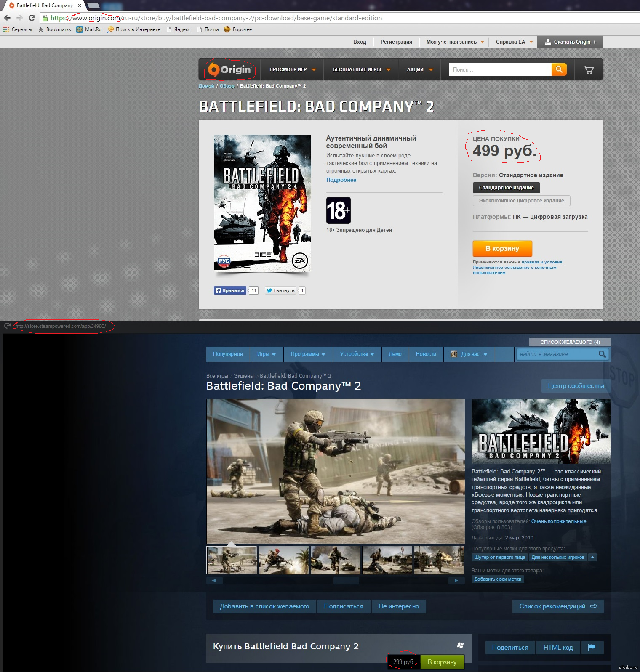Image resolution: width=640 pixels, height=672 pixels.
Task: Click the Экшены breadcrumb on Steam
Action: click(244, 376)
